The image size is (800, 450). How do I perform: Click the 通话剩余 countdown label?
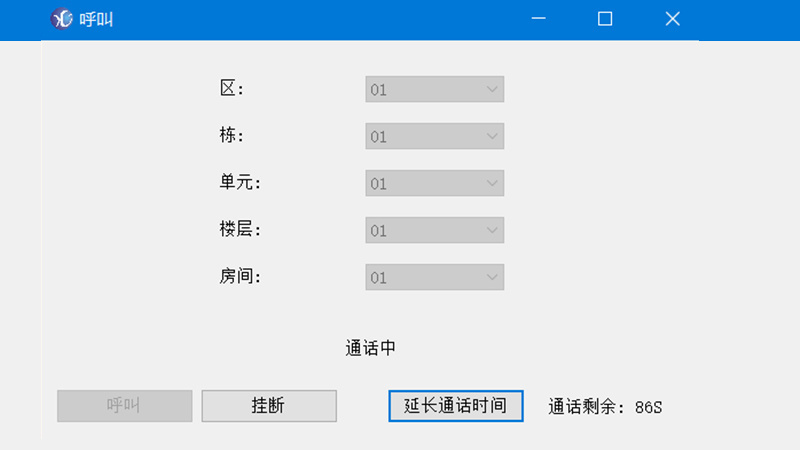pyautogui.click(x=605, y=407)
